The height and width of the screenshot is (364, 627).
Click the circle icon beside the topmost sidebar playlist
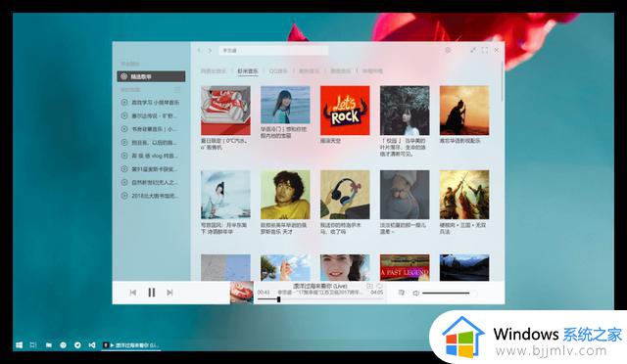click(124, 103)
